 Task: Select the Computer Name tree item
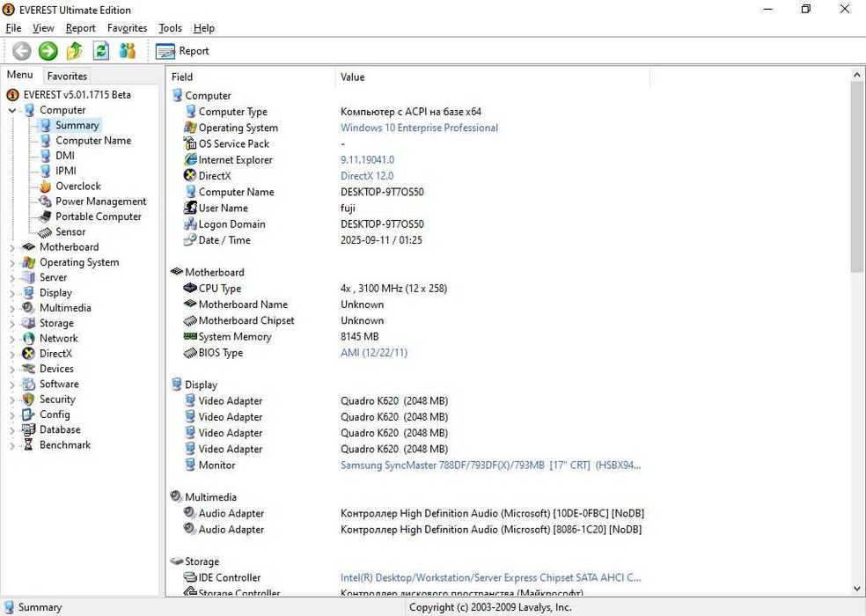(93, 141)
